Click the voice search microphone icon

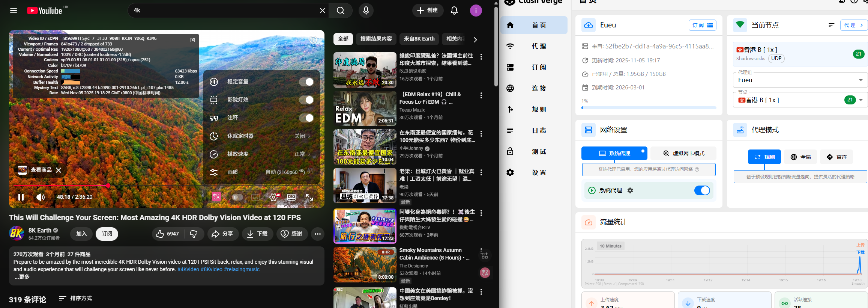point(366,11)
